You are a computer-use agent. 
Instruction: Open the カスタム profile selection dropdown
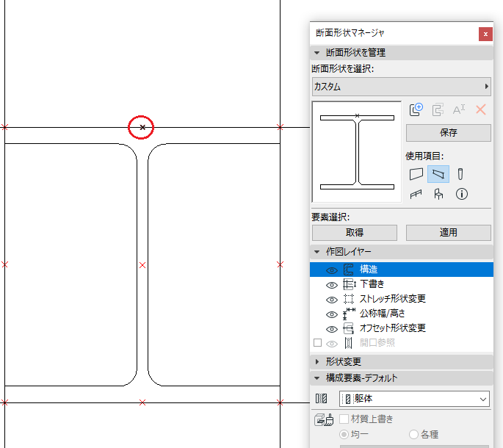coord(402,87)
